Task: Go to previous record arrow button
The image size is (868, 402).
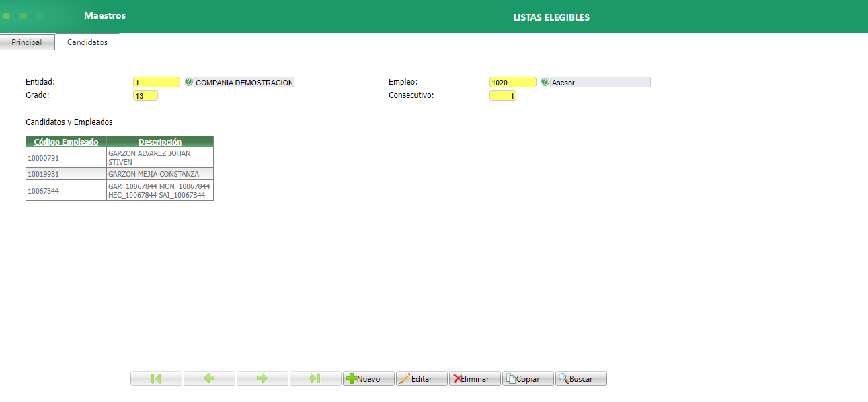Action: coord(209,378)
